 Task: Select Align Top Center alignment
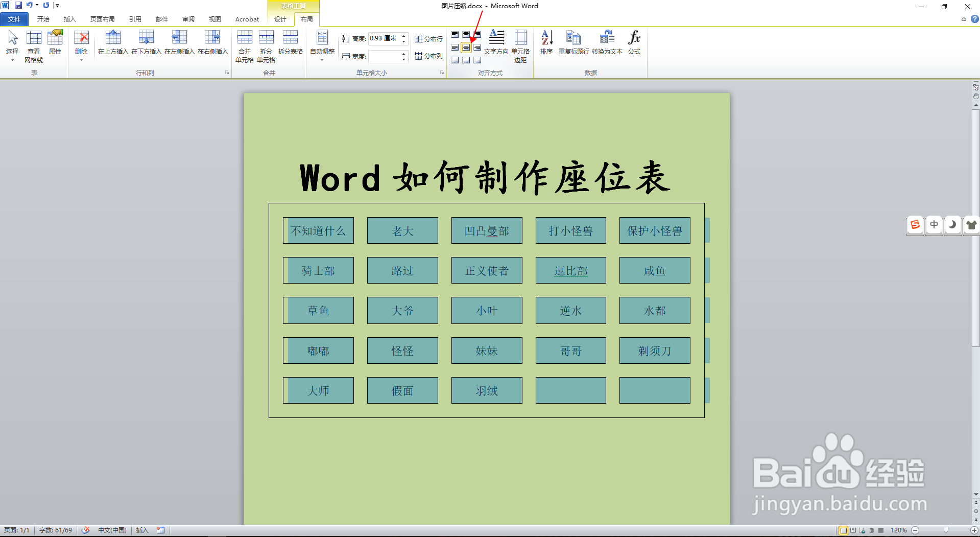pyautogui.click(x=466, y=35)
